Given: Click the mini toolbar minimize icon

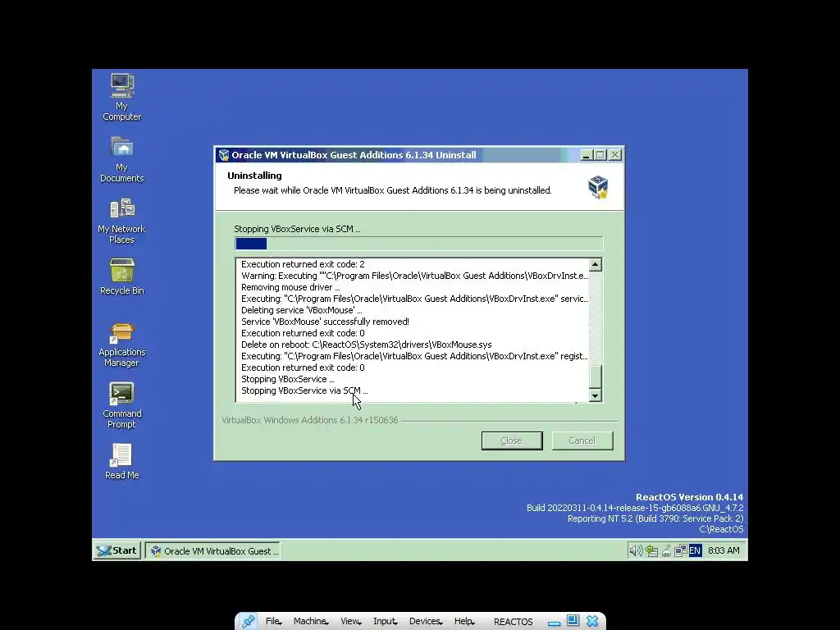Looking at the screenshot, I should [554, 623].
